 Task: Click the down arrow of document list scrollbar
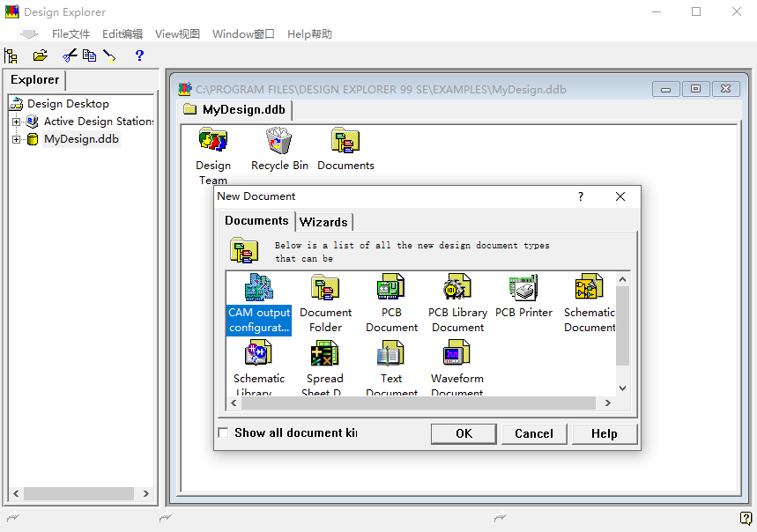pos(622,388)
